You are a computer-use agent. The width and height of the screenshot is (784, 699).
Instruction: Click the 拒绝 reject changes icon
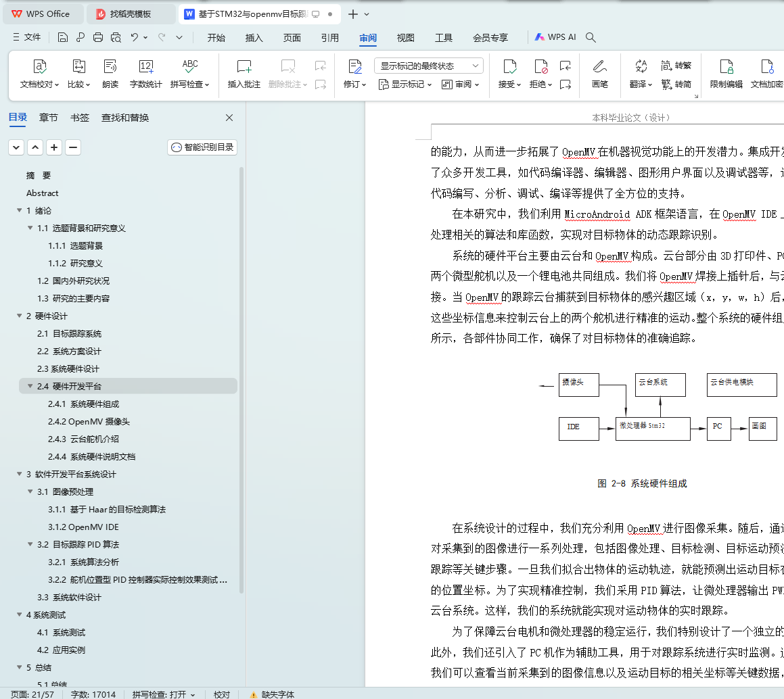540,67
